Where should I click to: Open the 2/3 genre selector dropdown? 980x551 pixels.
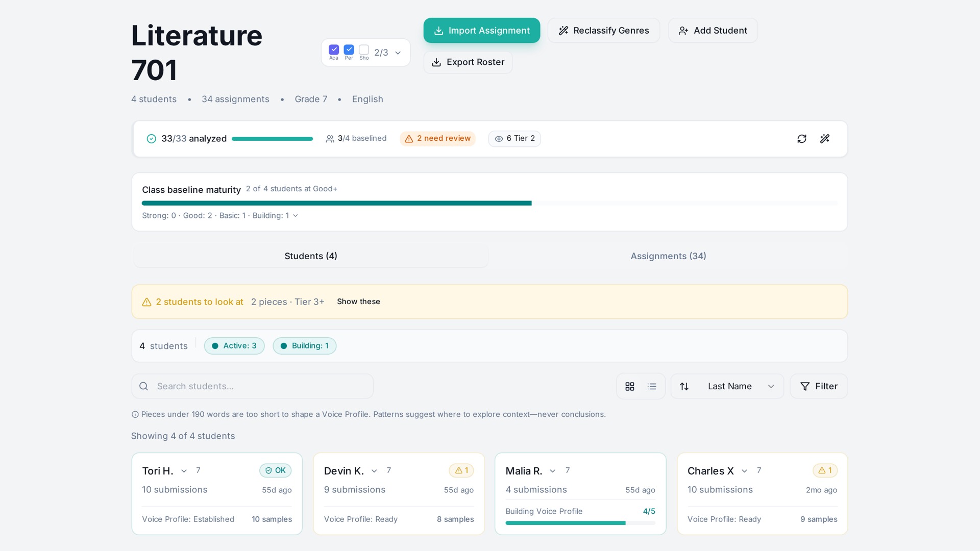pos(366,53)
